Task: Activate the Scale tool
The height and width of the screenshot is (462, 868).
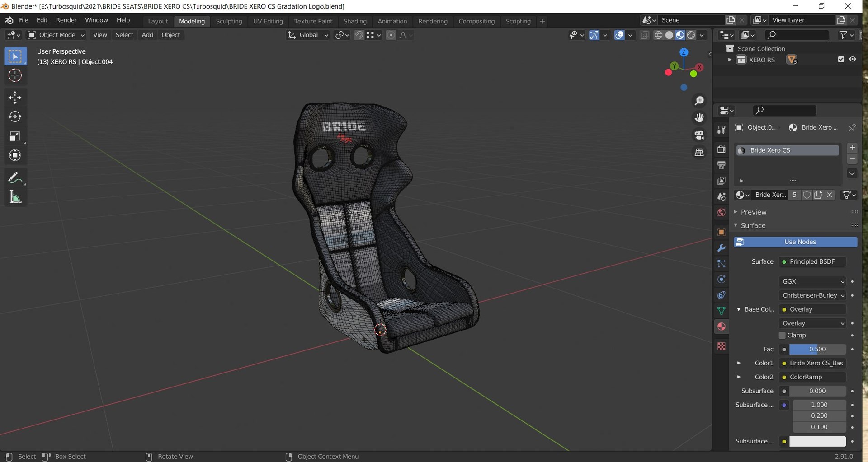Action: point(15,136)
